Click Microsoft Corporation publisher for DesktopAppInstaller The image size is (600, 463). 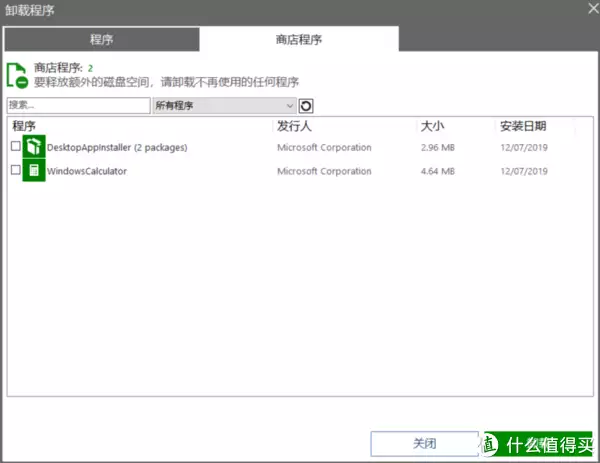click(x=324, y=147)
